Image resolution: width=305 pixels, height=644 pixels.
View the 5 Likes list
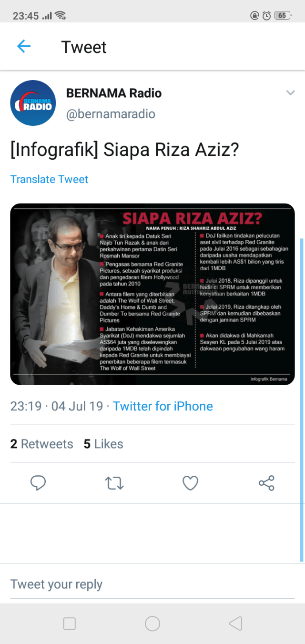click(x=103, y=444)
